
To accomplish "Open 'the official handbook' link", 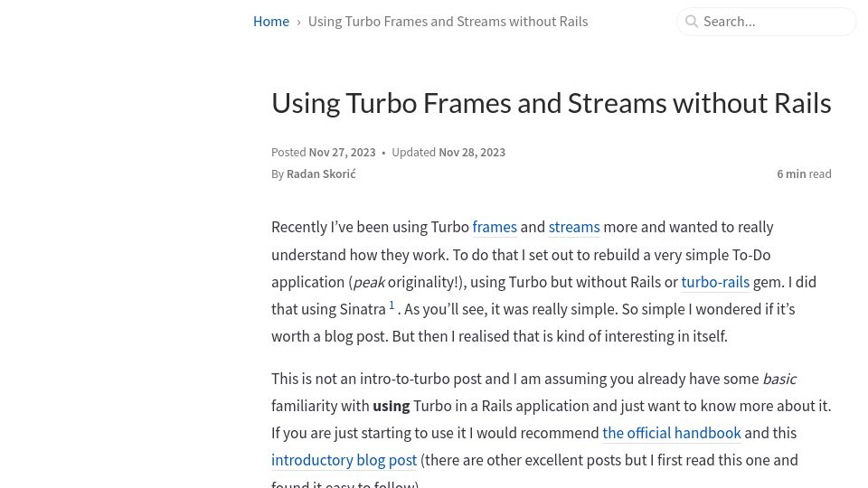I will click(x=672, y=433).
